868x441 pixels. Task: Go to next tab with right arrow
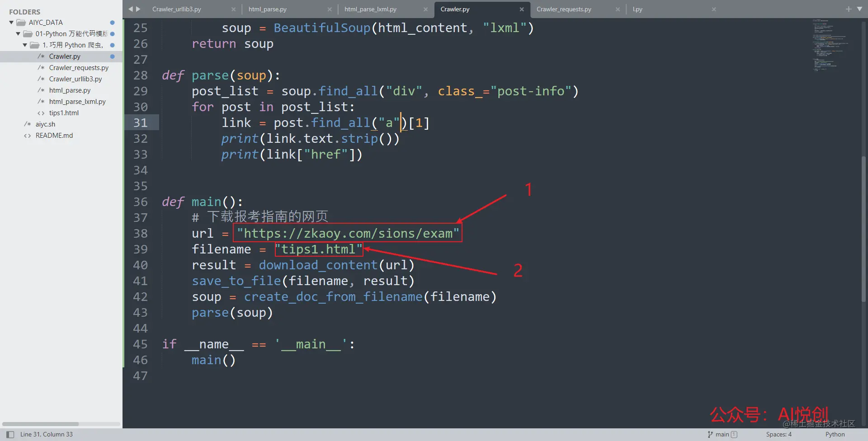coord(138,9)
